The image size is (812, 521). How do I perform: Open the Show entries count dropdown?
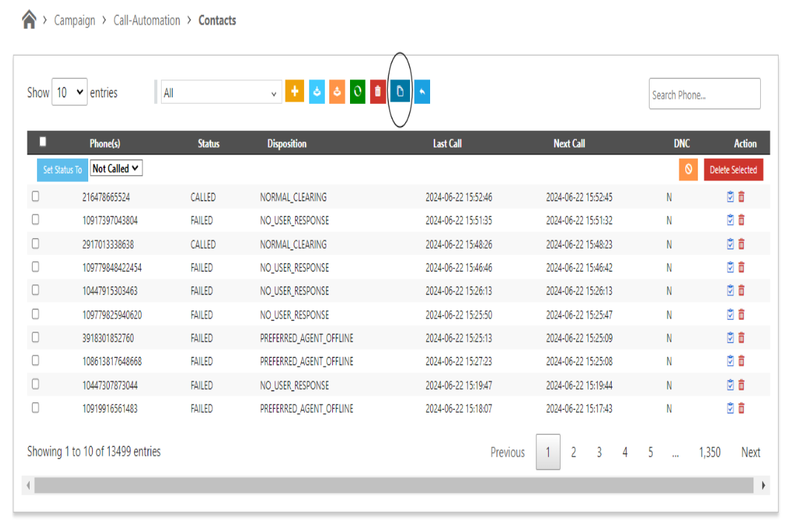(70, 93)
